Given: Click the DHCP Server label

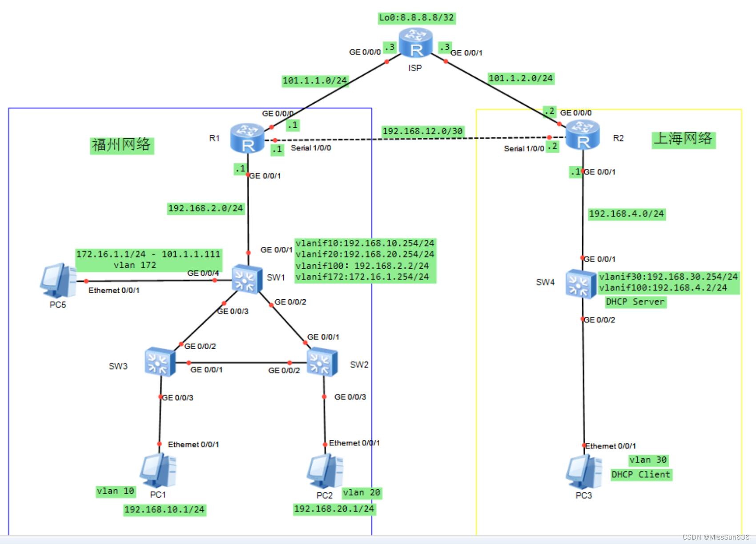Looking at the screenshot, I should [635, 302].
